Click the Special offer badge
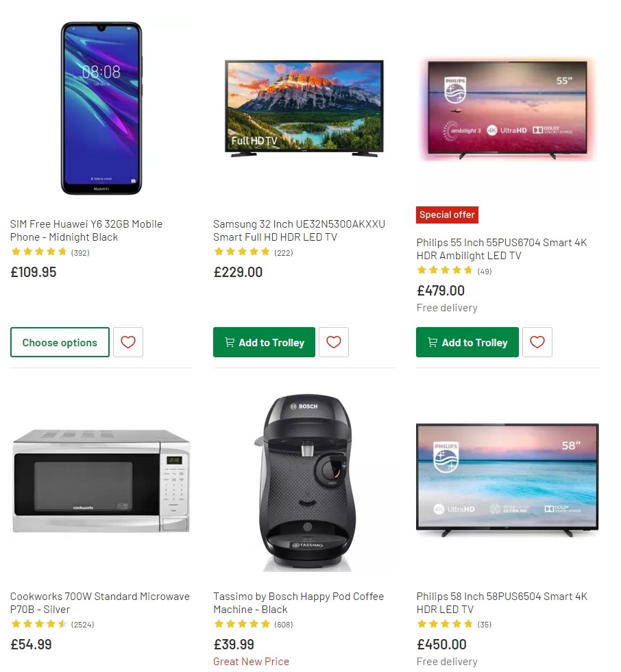The height and width of the screenshot is (672, 621). [x=447, y=215]
